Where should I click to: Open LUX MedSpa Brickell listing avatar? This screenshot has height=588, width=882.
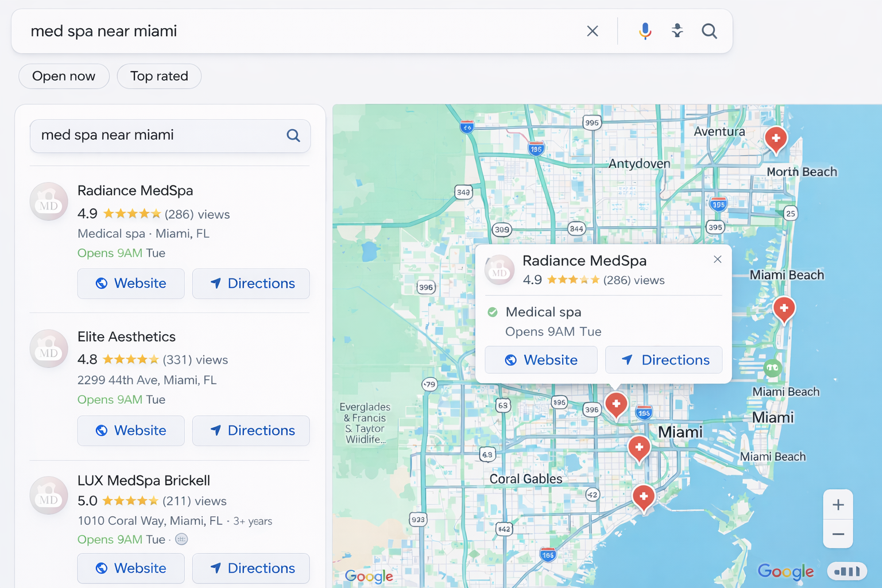coord(49,496)
